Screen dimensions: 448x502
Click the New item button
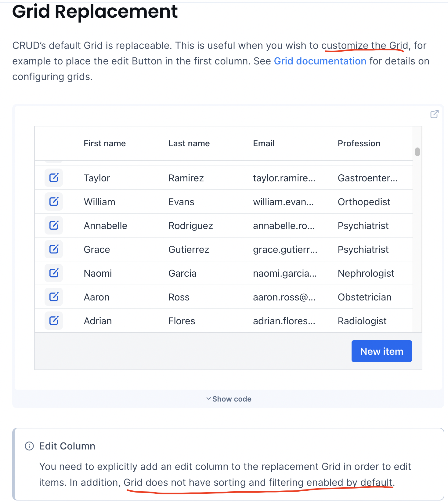381,351
